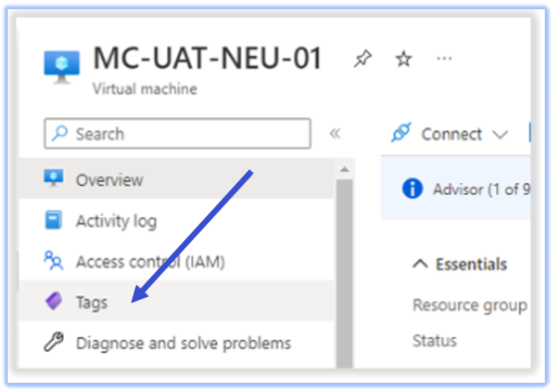The image size is (554, 392).
Task: Open the more options ellipsis menu
Action: (444, 59)
